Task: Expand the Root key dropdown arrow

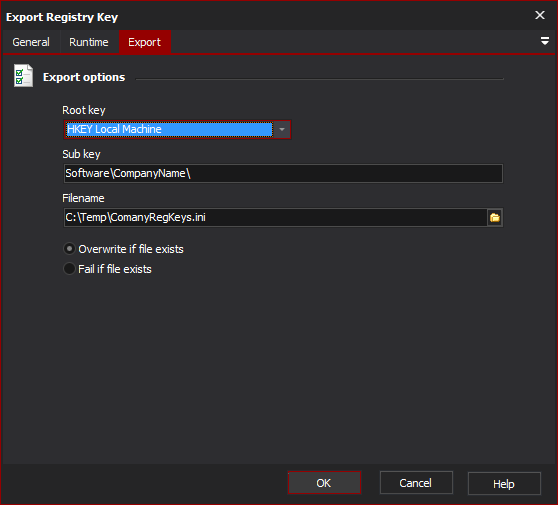Action: pyautogui.click(x=282, y=129)
